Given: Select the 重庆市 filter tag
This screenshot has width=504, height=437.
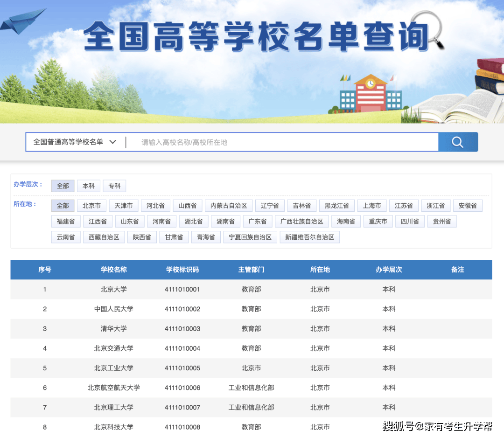Looking at the screenshot, I should coord(378,222).
